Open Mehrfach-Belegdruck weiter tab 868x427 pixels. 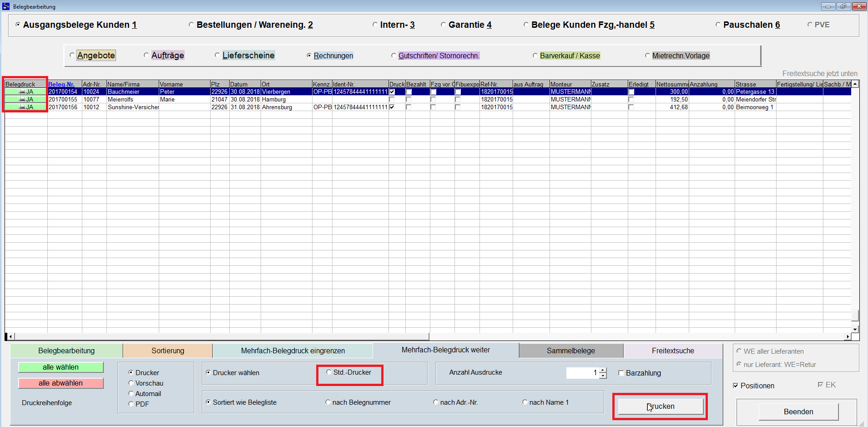click(446, 350)
